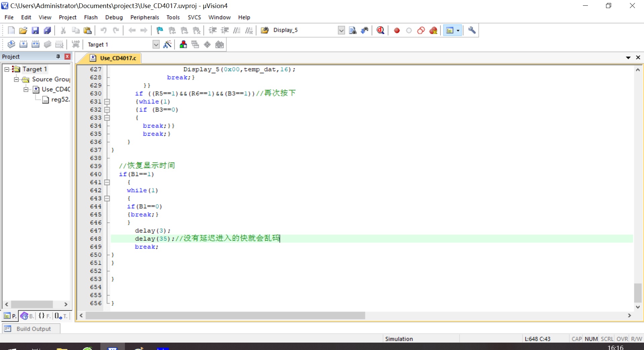Switch to Templates tab in project pane
Viewport: 644px width, 350px height.
[61, 316]
